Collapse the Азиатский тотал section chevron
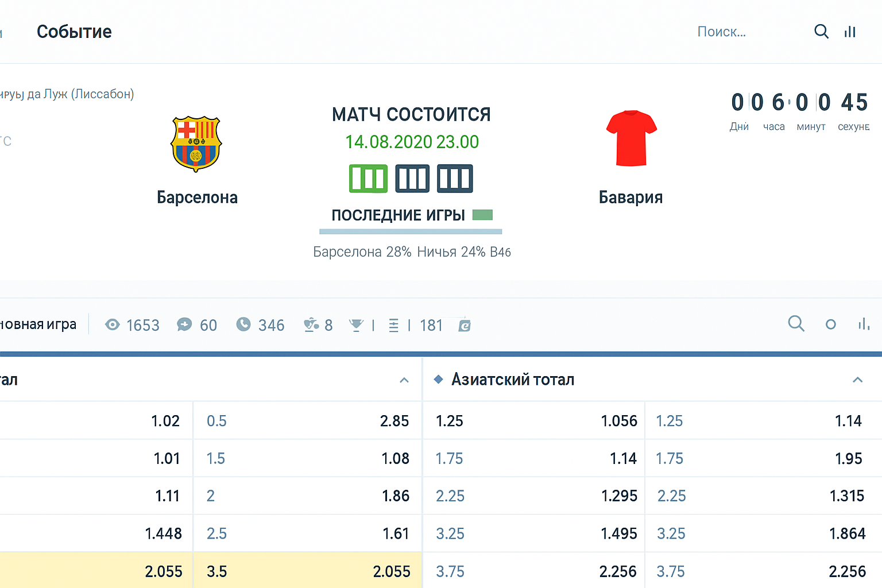This screenshot has height=588, width=882. [857, 380]
